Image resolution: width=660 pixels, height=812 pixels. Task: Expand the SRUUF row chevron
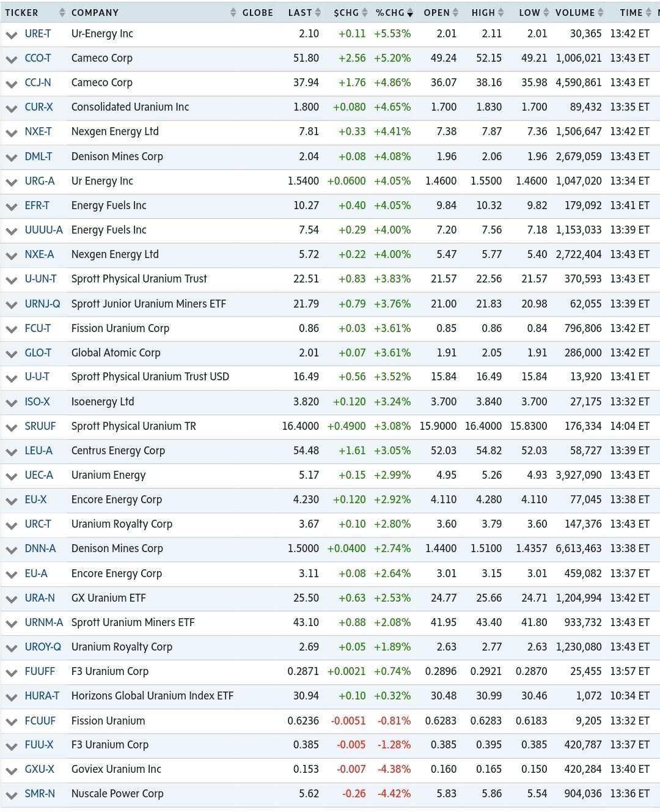[11, 427]
